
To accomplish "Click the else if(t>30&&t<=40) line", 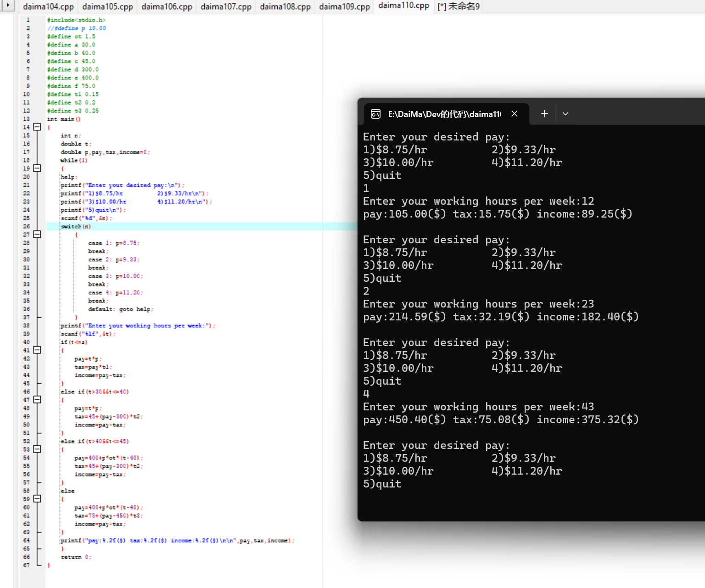I will [x=95, y=392].
